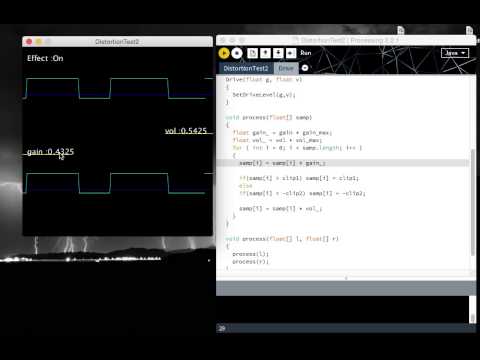The image size is (480, 360).
Task: Click the Effect :On label in sketch window
Action: 45,58
